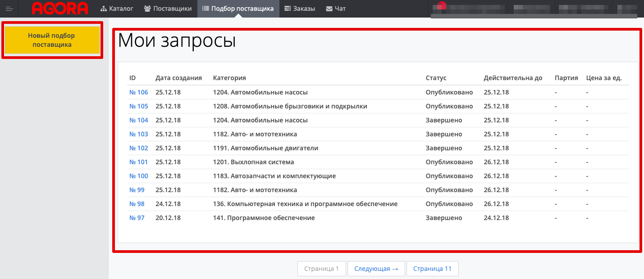Open request № 99
Screen dimensions: 644x279
[137, 190]
